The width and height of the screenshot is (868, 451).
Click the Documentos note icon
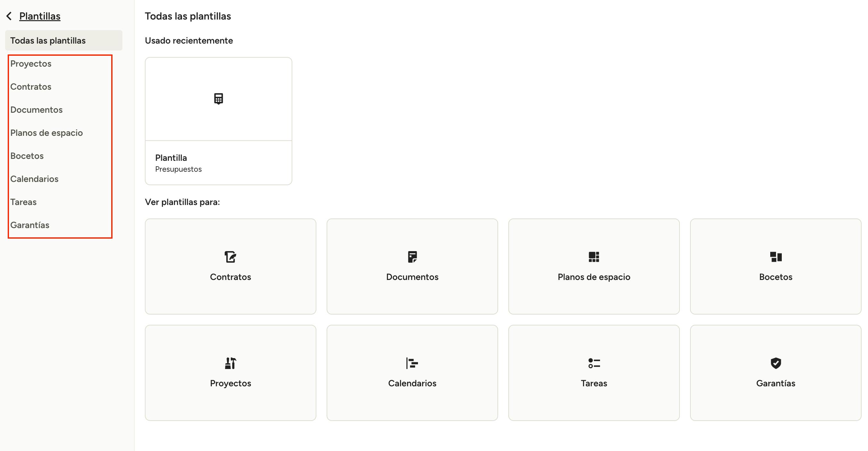tap(412, 257)
